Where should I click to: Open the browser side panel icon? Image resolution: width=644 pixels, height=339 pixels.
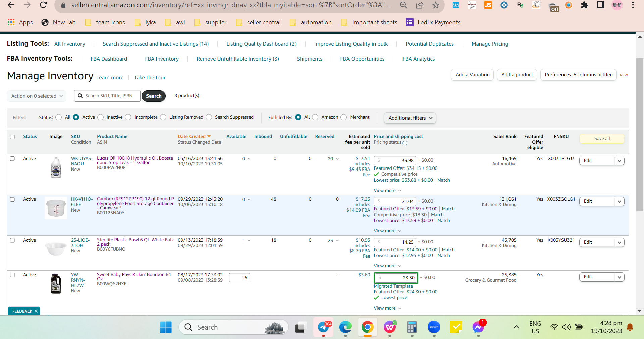[601, 5]
